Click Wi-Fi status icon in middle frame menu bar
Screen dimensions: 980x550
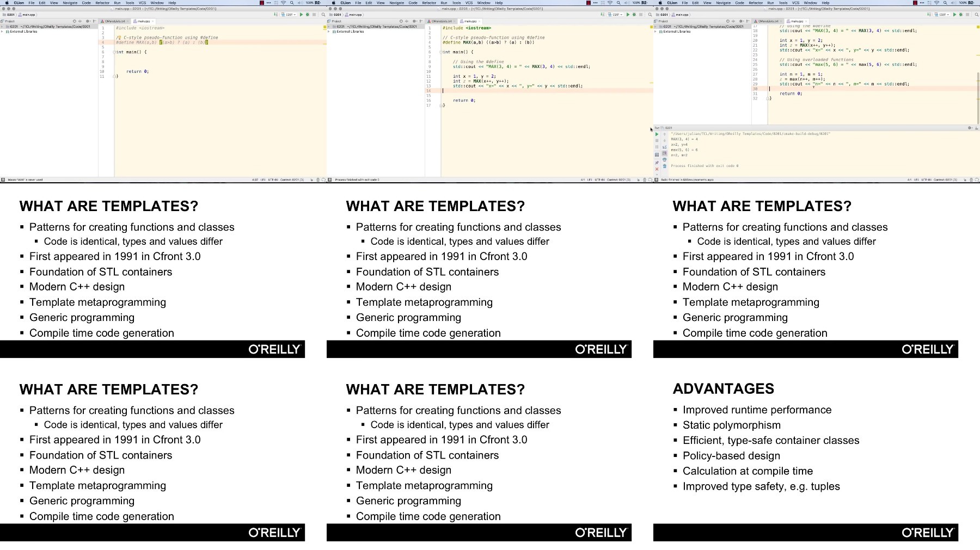point(610,3)
